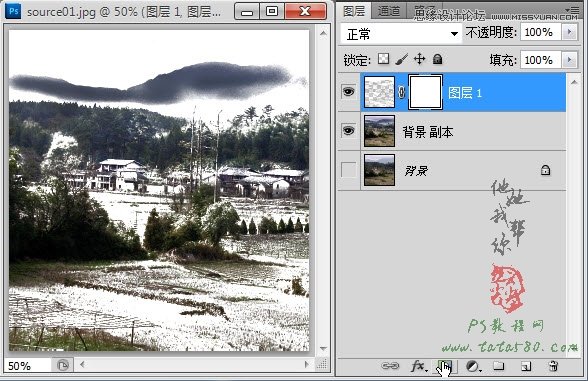
Task: Switch to 通道 channels tab
Action: point(389,10)
